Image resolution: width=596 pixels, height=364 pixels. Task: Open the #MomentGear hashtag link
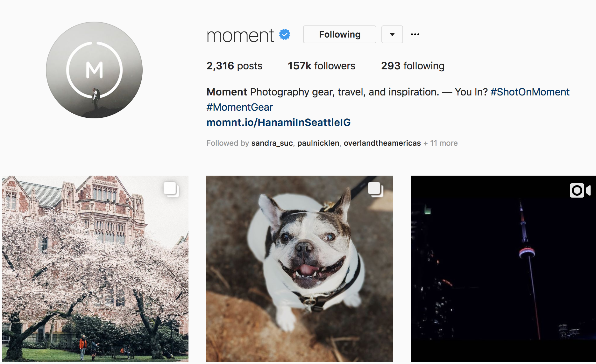(240, 107)
